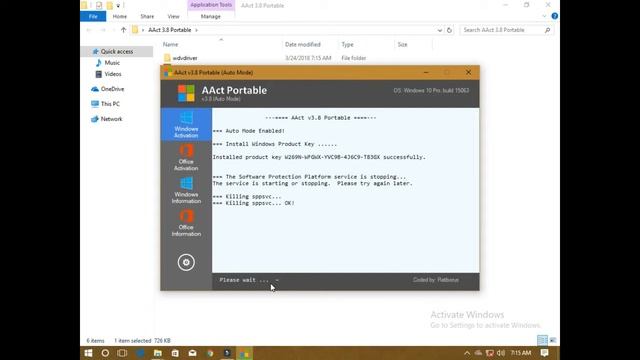This screenshot has height=360, width=640.
Task: Open Cortana search circle on taskbar
Action: 105,353
